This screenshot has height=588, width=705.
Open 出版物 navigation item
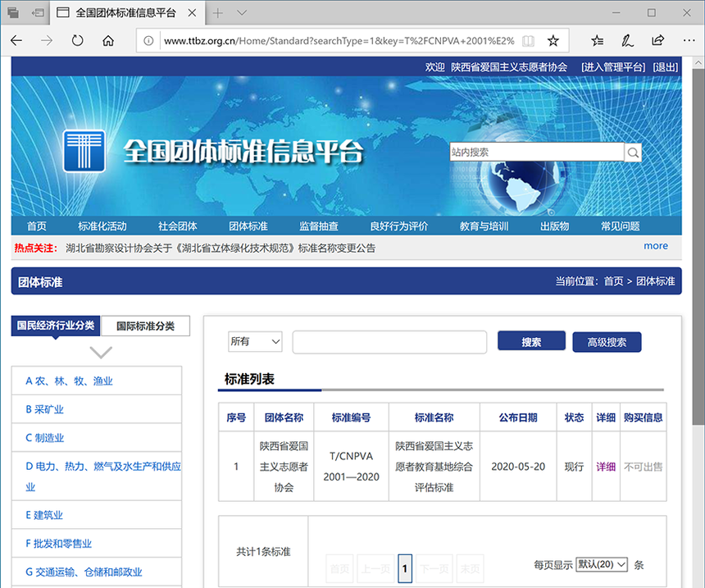tap(554, 226)
